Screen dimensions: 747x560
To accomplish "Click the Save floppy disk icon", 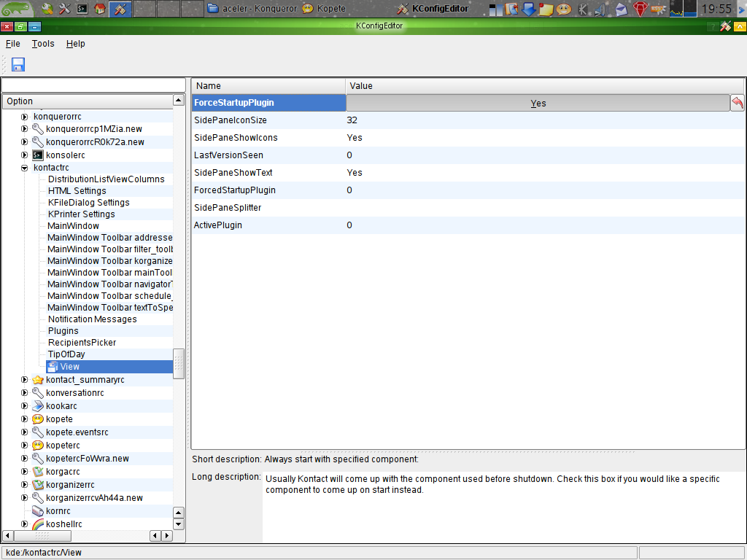I will coord(18,64).
